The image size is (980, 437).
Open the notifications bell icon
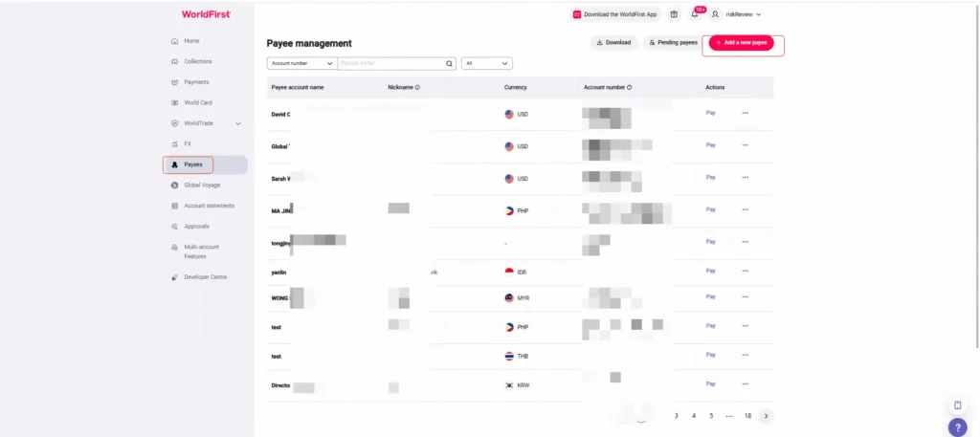tap(695, 14)
